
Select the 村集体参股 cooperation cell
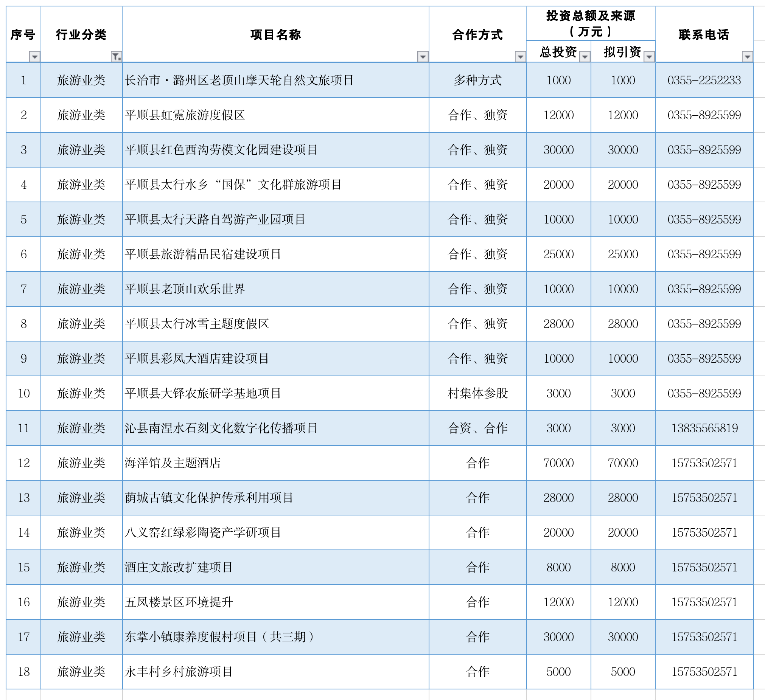pos(477,393)
